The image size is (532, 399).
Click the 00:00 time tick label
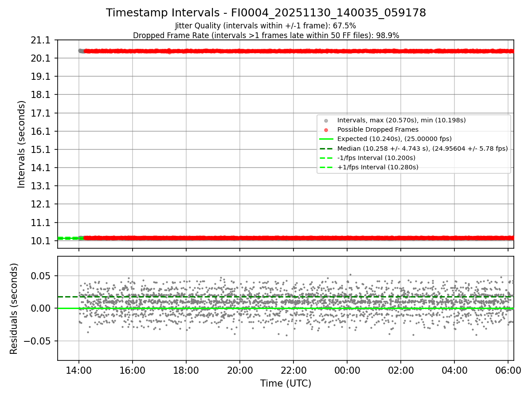click(347, 370)
